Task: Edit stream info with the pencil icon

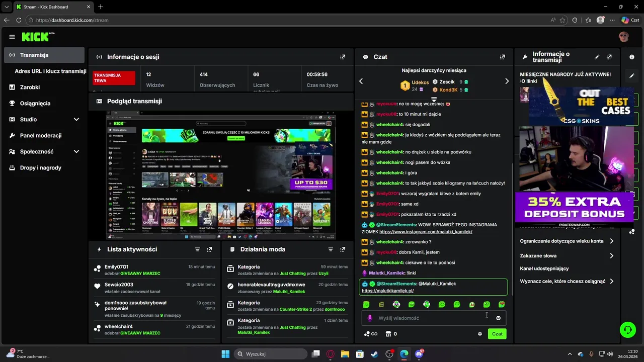Action: tap(597, 57)
